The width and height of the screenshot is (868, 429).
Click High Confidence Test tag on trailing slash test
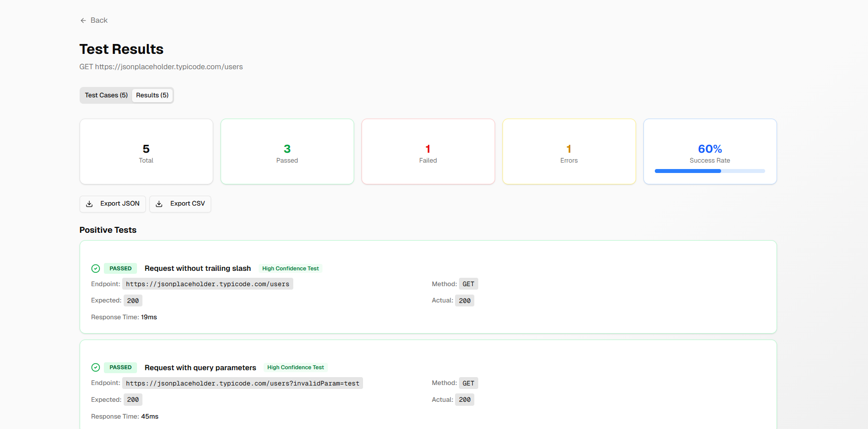coord(291,268)
